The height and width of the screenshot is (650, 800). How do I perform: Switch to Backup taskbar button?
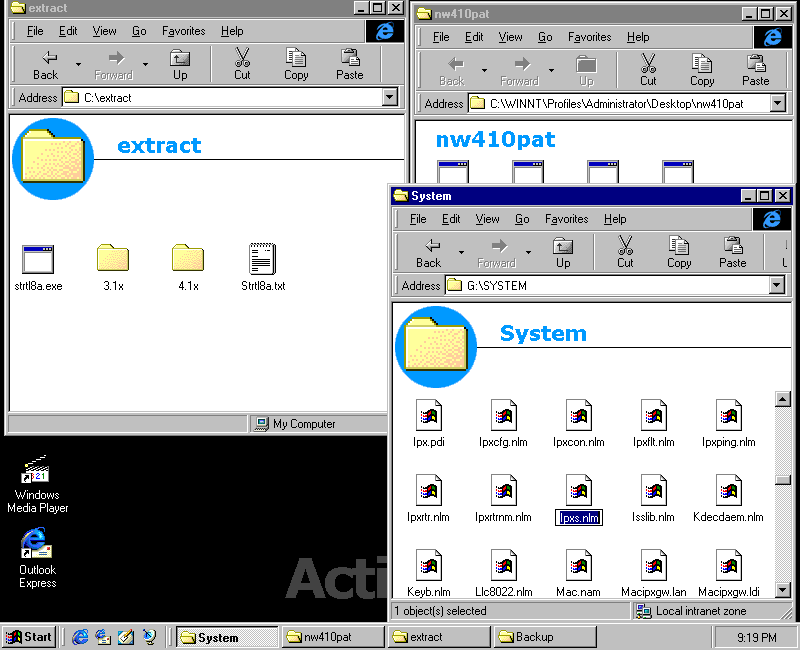point(545,637)
